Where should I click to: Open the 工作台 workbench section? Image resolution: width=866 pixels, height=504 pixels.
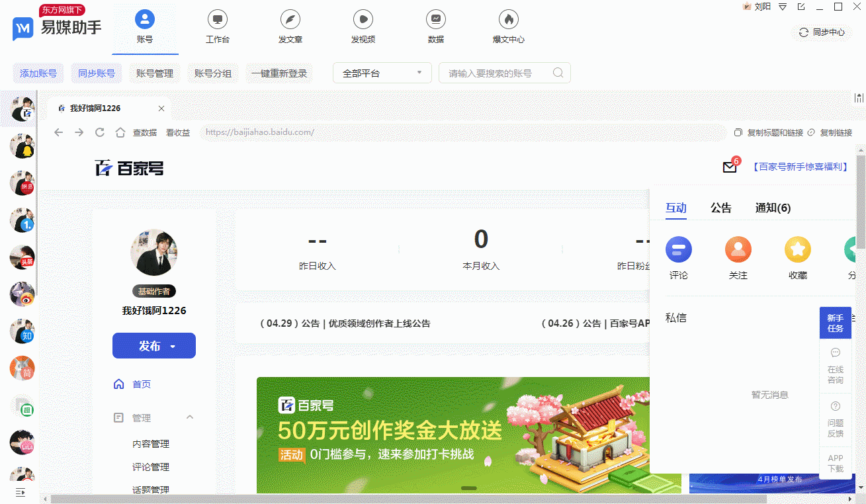(218, 27)
